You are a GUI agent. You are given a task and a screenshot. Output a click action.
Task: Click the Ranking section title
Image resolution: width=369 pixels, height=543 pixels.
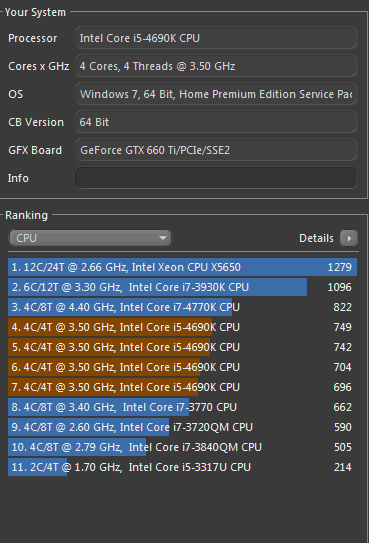(27, 215)
